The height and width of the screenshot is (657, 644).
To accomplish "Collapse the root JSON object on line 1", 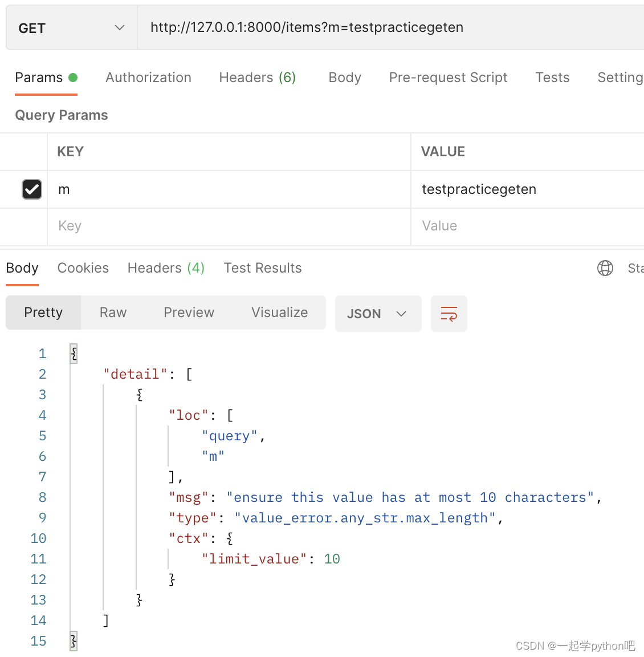I will (x=74, y=353).
